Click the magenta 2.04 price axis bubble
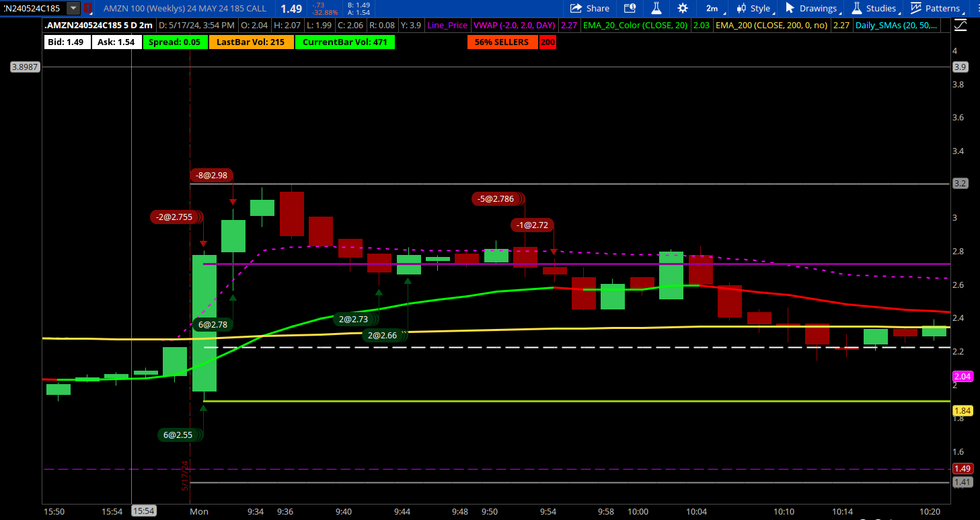The image size is (980, 520). tap(963, 376)
